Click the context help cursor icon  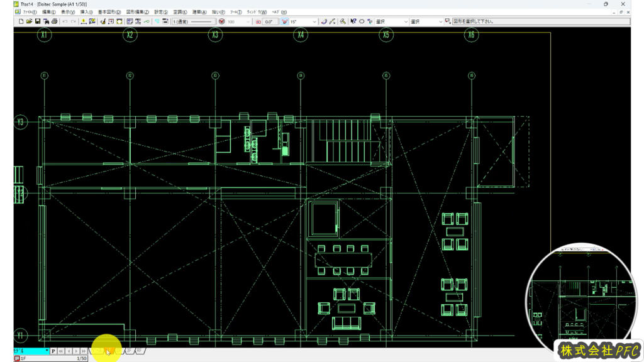click(x=353, y=21)
